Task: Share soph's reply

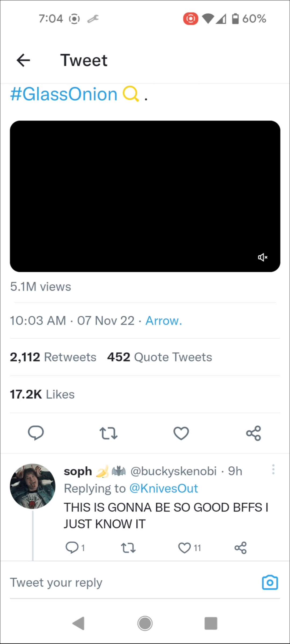Action: pyautogui.click(x=241, y=548)
